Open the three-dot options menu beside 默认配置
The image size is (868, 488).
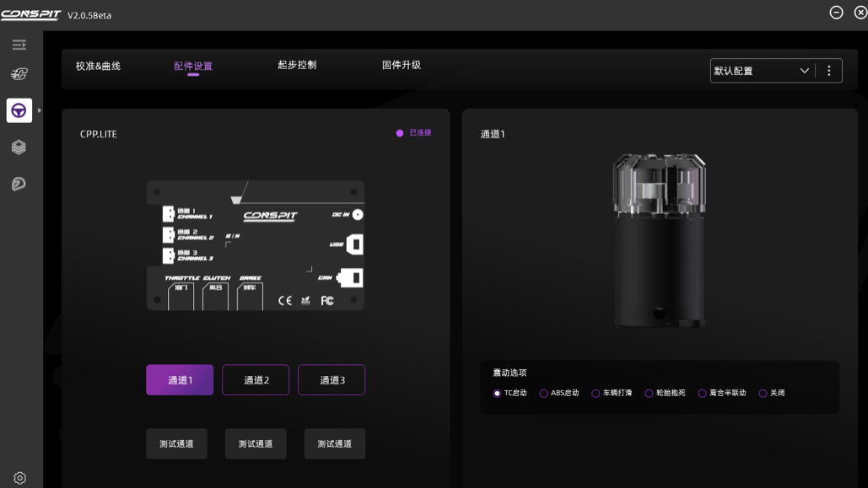coord(828,71)
